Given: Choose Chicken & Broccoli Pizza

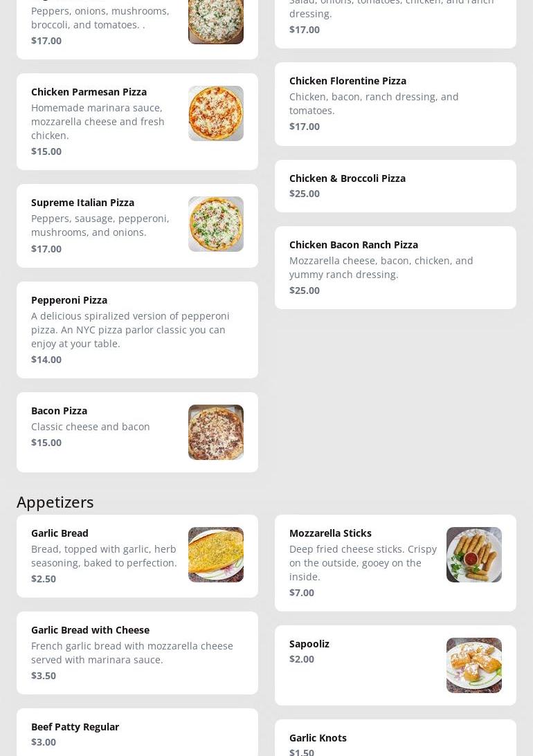Looking at the screenshot, I should [395, 185].
